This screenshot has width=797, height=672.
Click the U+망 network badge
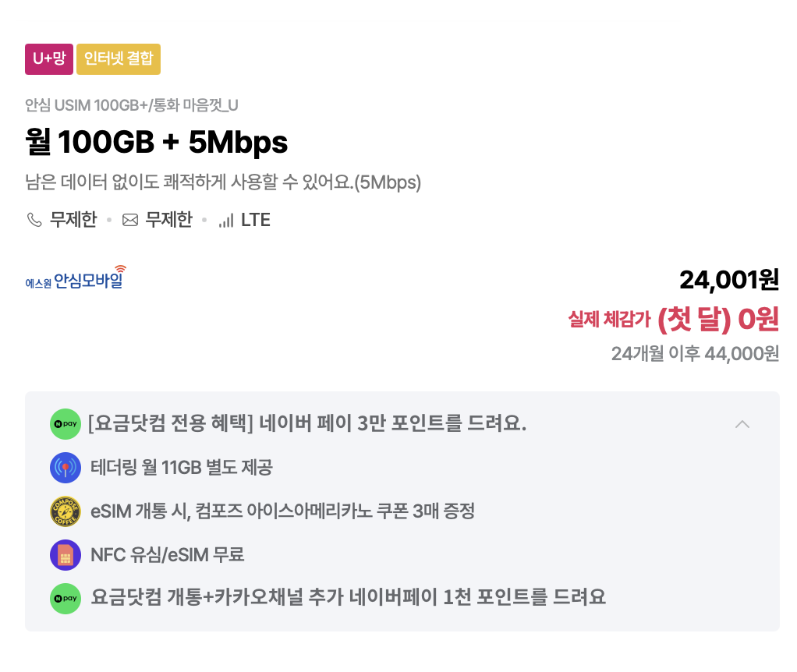click(48, 58)
